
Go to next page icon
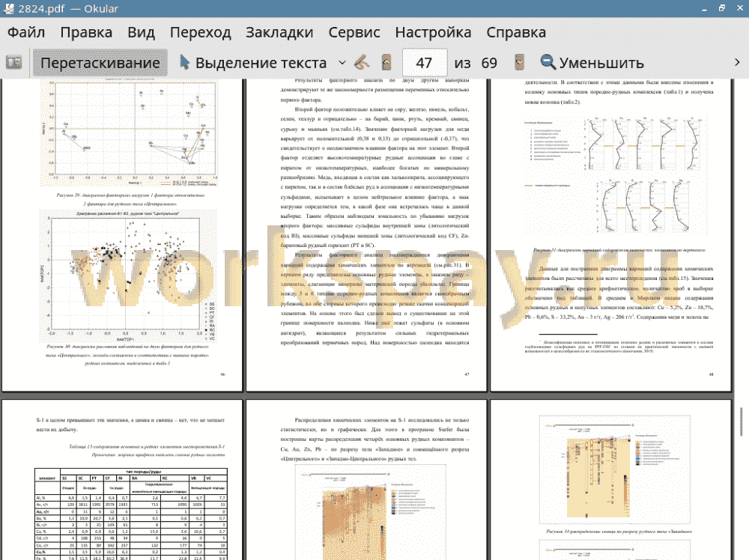click(519, 63)
